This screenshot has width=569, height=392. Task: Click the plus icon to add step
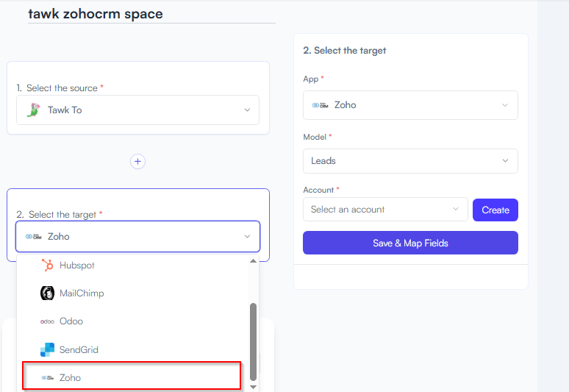tap(137, 162)
